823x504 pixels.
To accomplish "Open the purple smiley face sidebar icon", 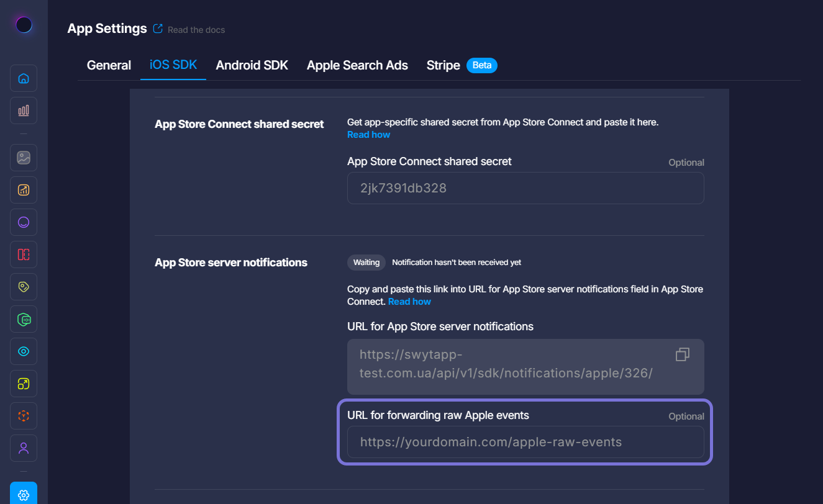I will (x=24, y=222).
